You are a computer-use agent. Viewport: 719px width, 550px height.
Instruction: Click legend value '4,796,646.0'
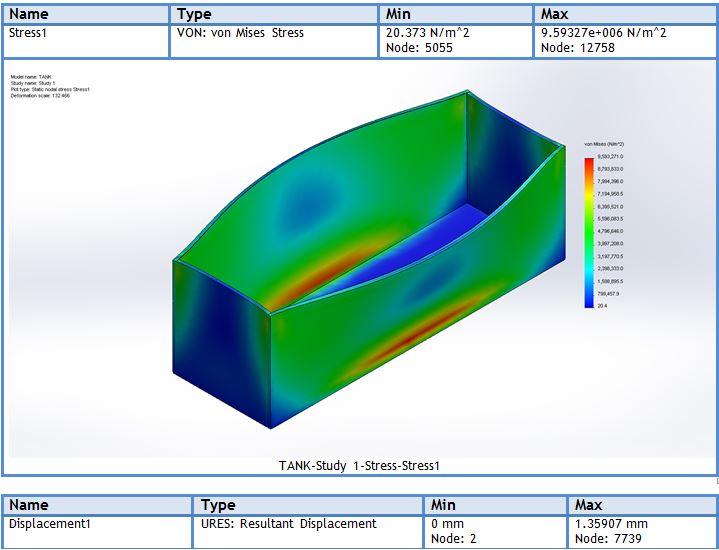pyautogui.click(x=610, y=231)
